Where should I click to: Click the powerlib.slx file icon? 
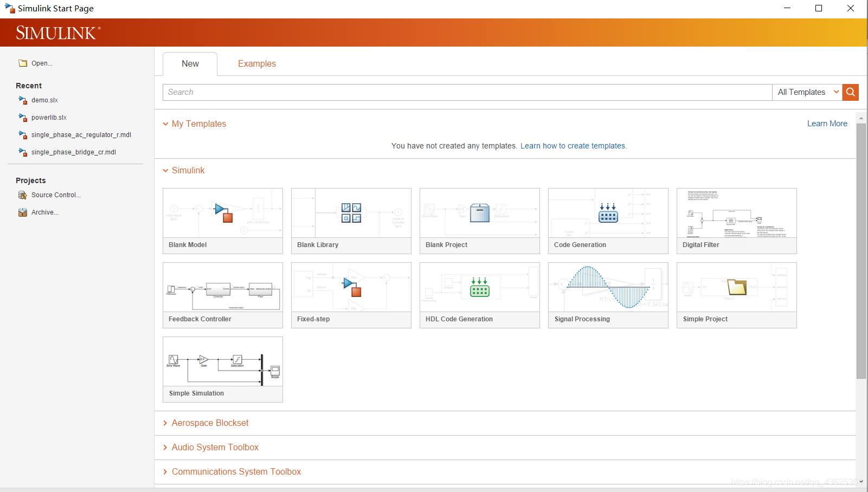(x=23, y=118)
